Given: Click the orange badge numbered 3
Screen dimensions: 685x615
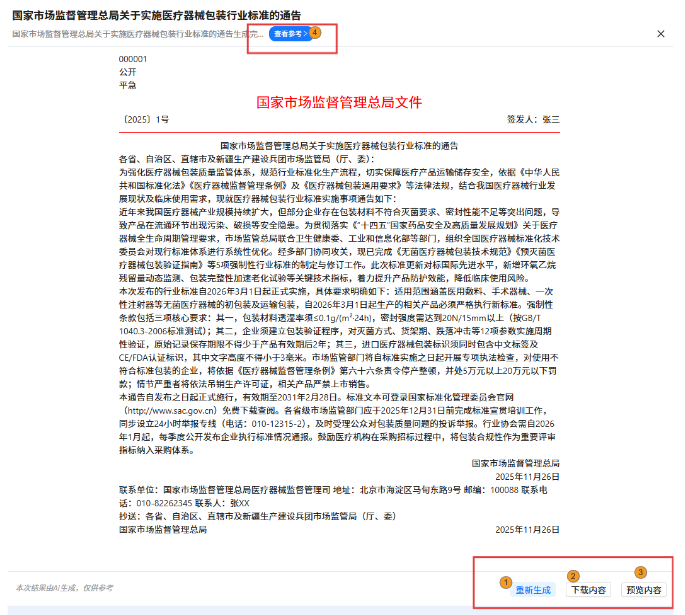Looking at the screenshot, I should pos(640,573).
